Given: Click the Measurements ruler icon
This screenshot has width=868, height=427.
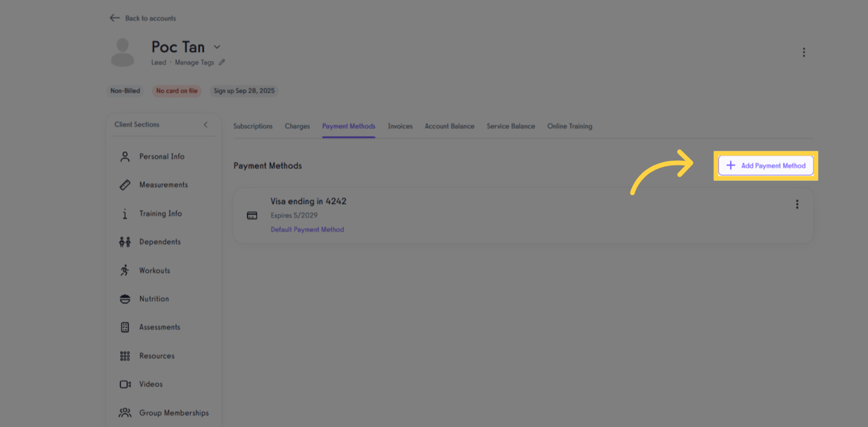Looking at the screenshot, I should tap(125, 185).
